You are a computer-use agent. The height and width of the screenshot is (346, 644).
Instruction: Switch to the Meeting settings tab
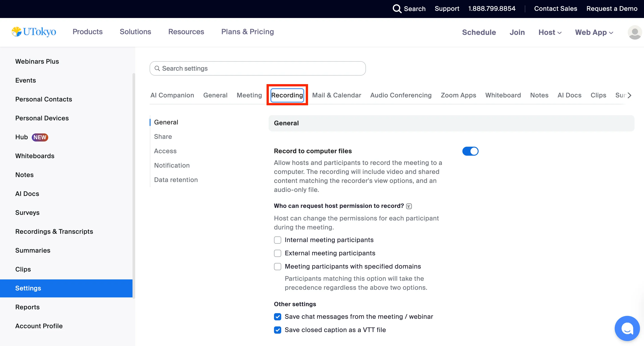click(x=249, y=95)
